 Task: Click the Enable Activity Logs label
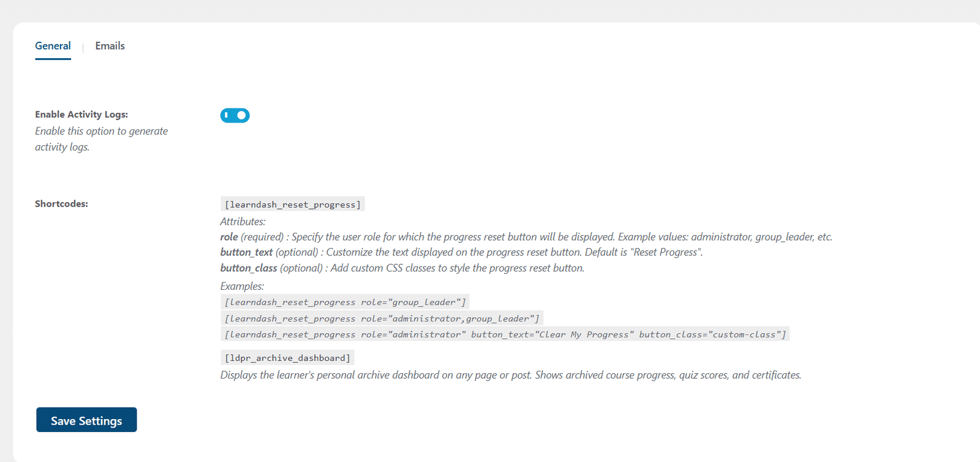(x=81, y=115)
